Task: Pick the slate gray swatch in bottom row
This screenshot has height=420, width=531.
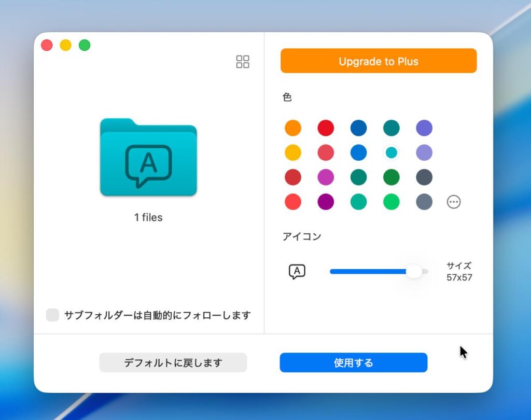Action: point(424,202)
